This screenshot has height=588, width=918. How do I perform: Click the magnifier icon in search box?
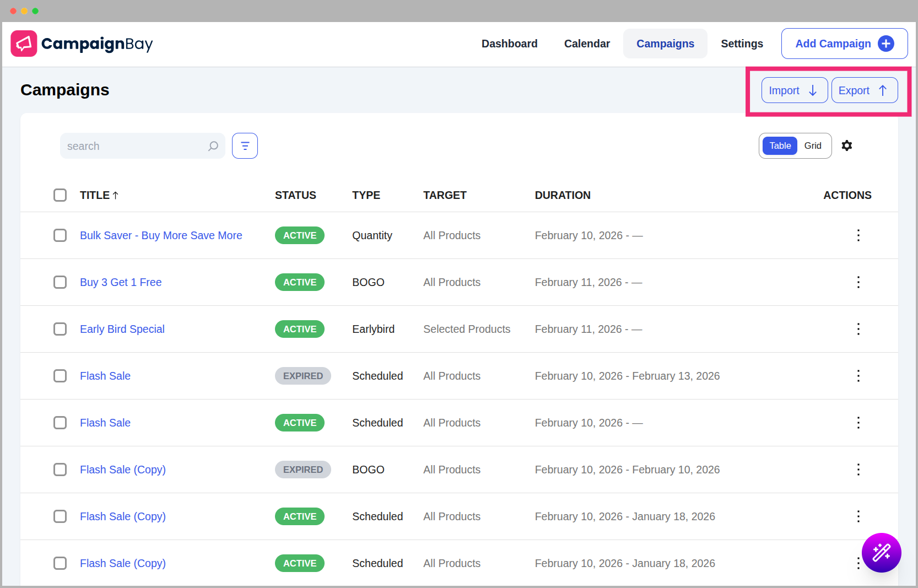[213, 146]
